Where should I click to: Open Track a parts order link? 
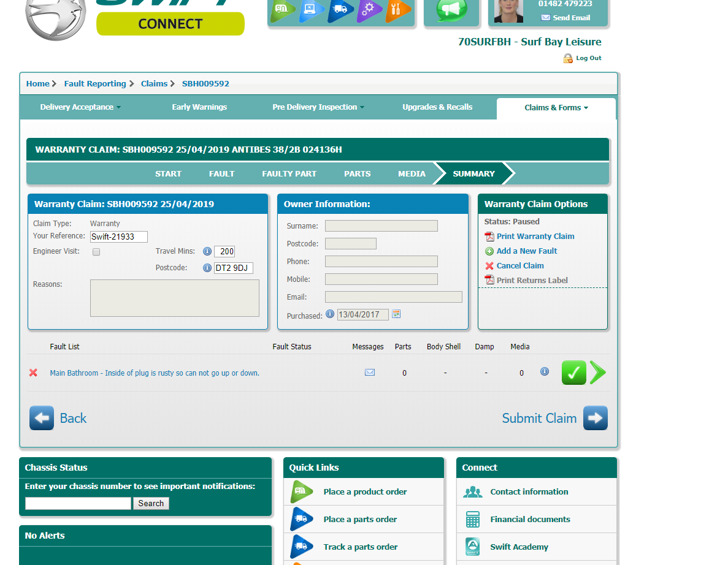point(360,547)
